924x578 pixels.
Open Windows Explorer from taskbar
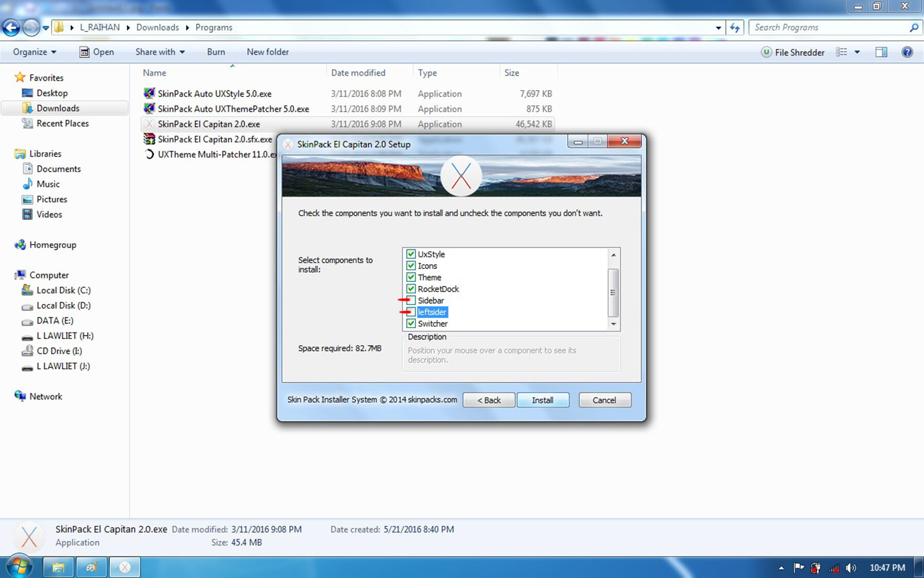[58, 567]
